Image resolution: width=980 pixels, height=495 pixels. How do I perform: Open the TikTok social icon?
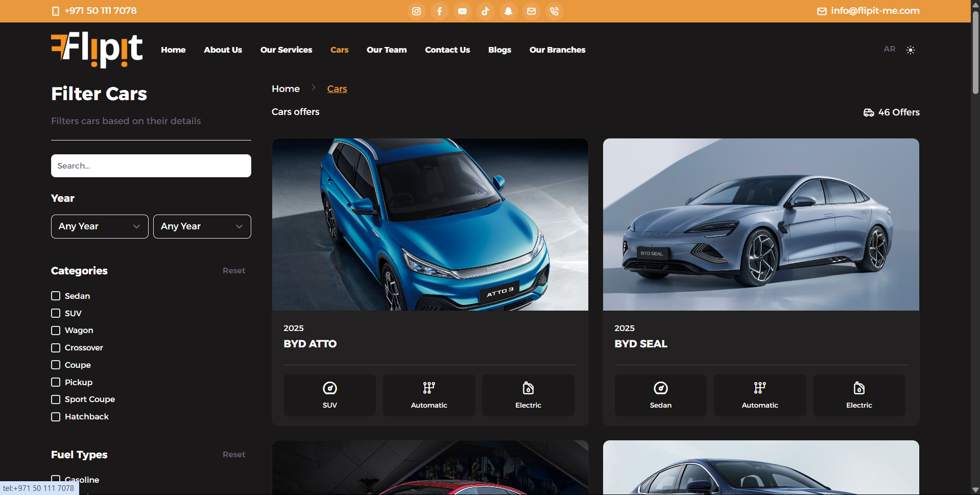coord(485,11)
